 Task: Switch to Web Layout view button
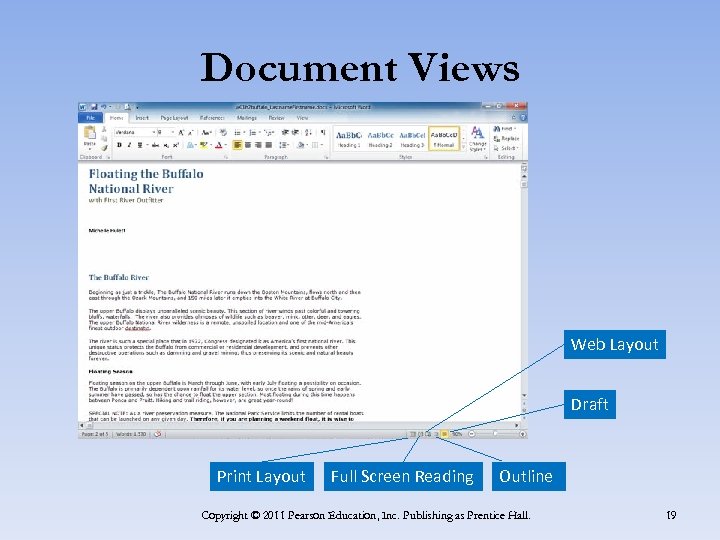(428, 434)
